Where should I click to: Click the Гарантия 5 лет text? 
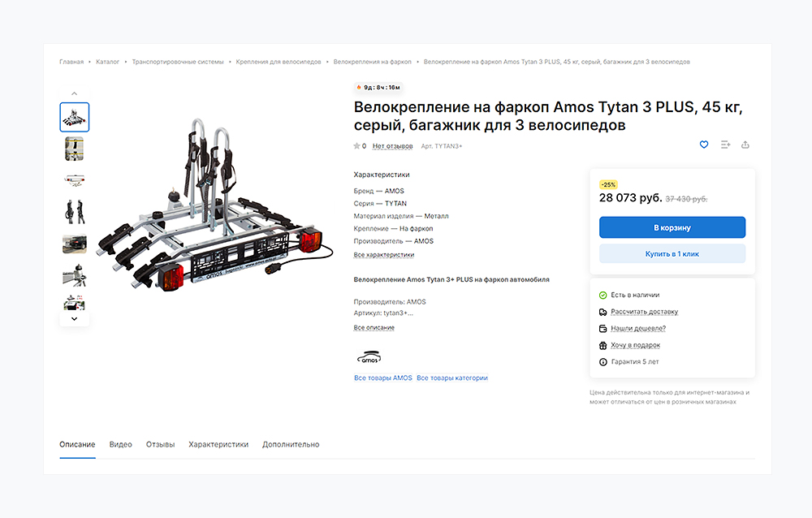click(635, 362)
